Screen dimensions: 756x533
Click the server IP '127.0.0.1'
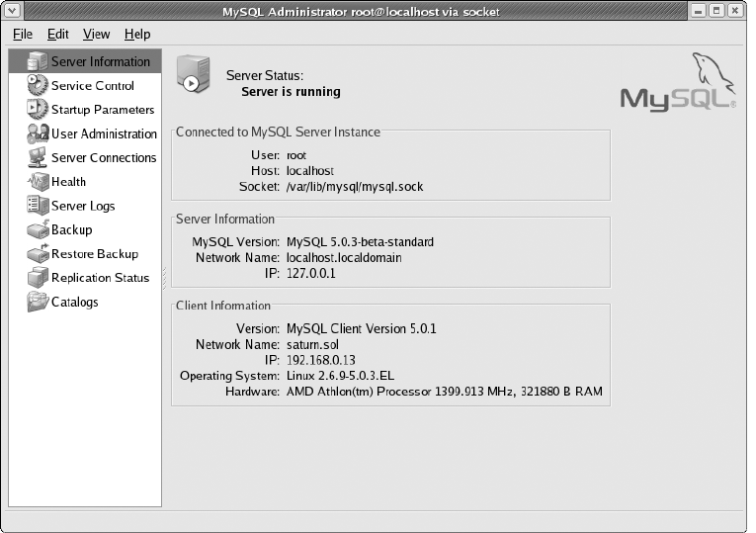click(x=311, y=274)
